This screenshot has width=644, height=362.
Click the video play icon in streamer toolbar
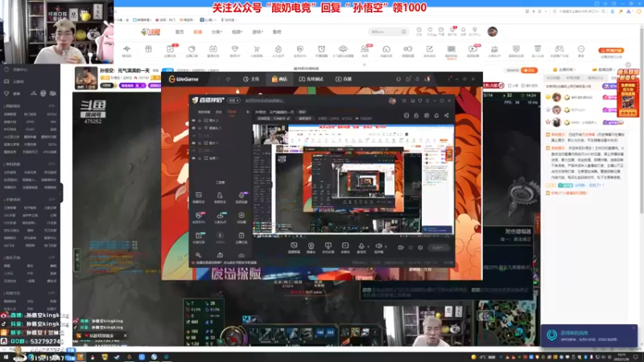click(473, 49)
